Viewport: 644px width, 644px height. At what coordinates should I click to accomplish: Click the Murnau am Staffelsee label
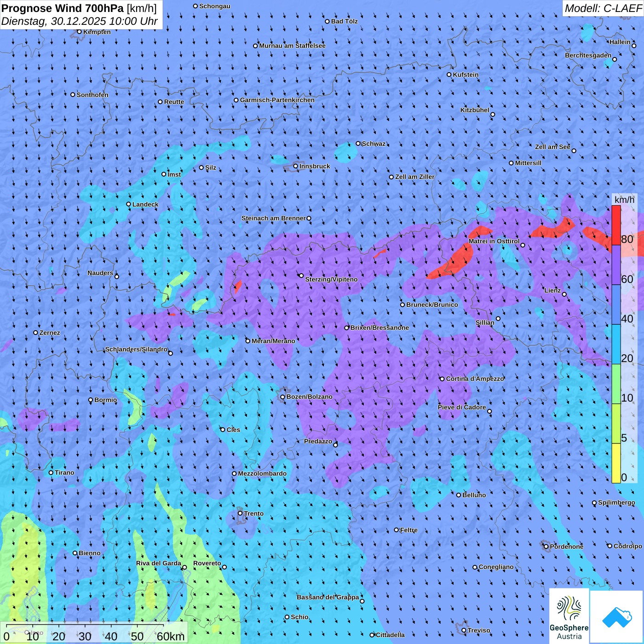point(293,46)
